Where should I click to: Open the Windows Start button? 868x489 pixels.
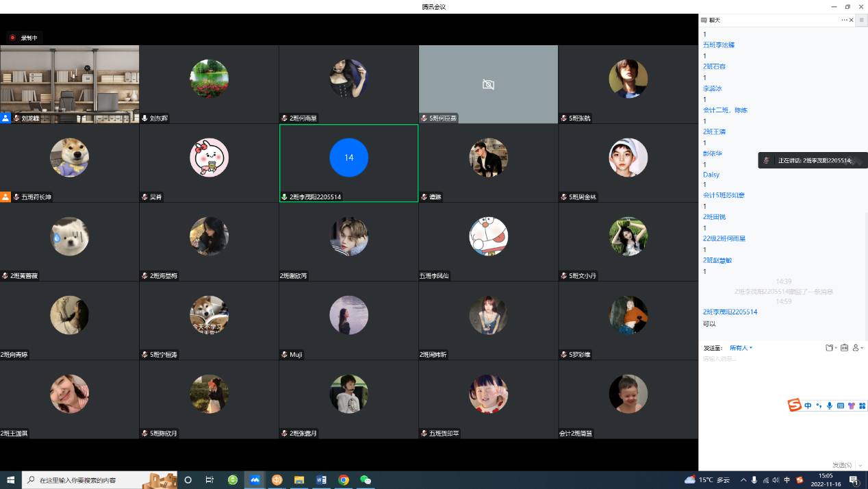click(x=10, y=480)
